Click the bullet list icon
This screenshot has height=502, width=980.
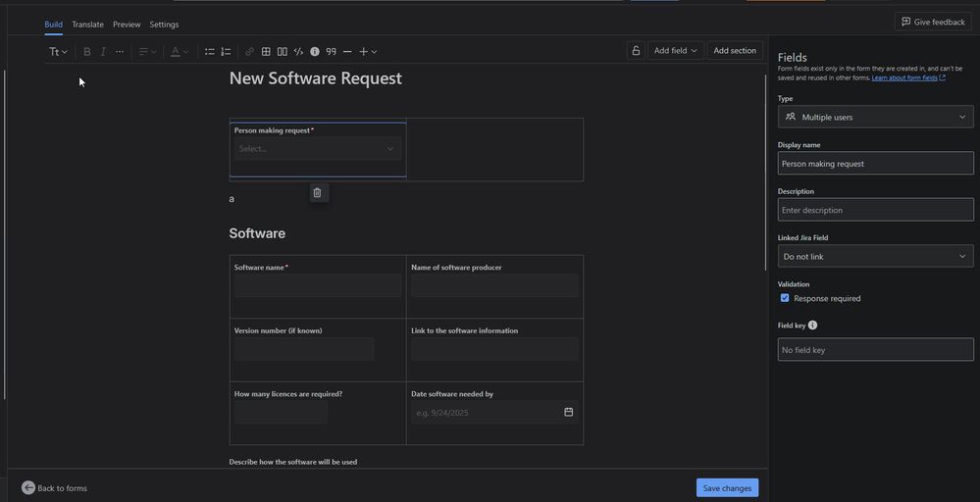(x=209, y=52)
